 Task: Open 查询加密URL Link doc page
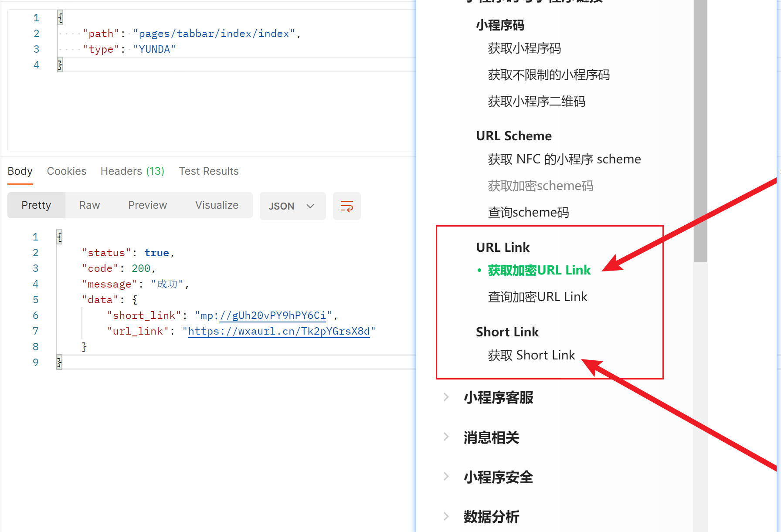point(537,297)
